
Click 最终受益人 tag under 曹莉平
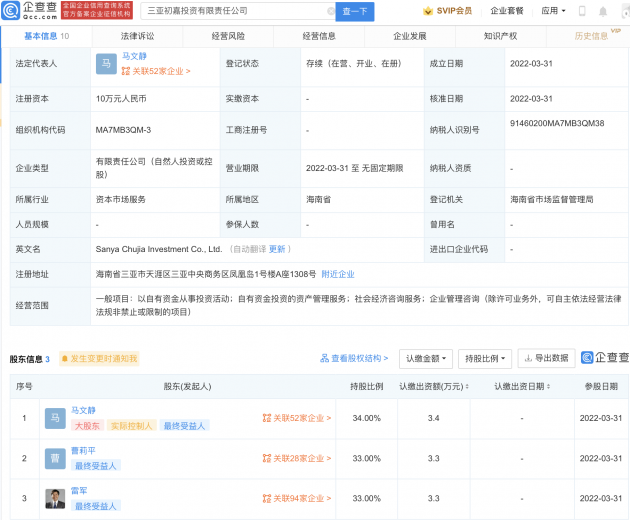(96, 466)
